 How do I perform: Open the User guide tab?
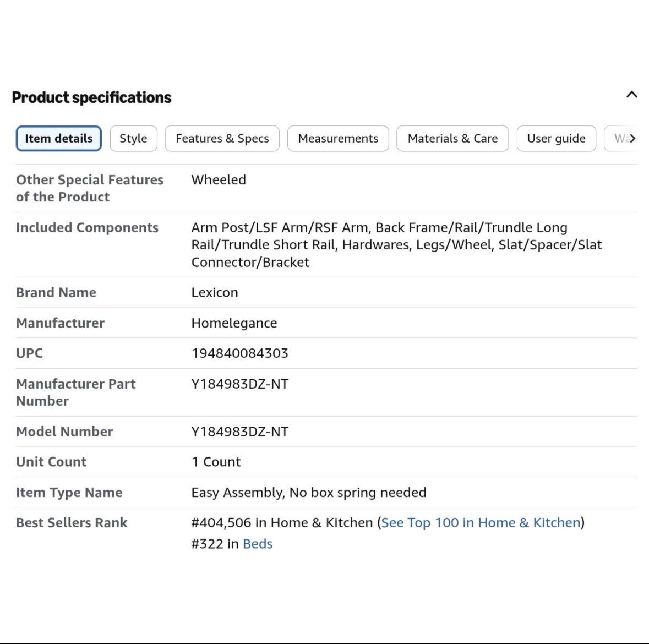556,139
